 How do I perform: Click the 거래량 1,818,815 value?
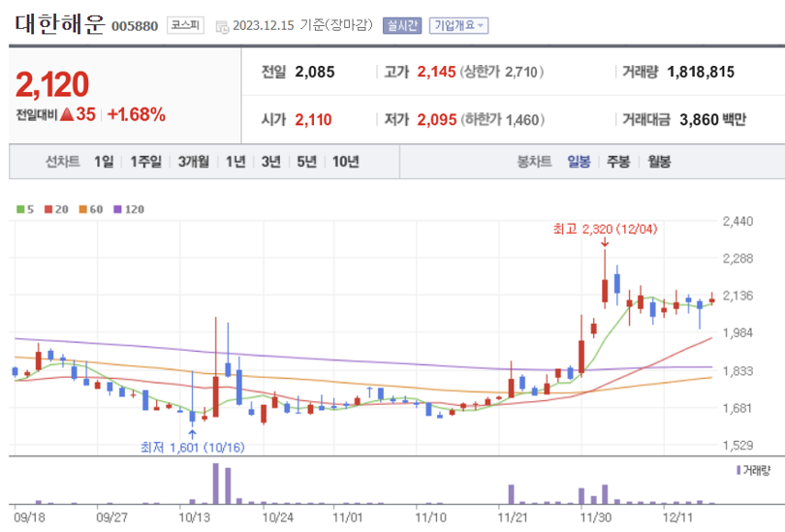click(701, 72)
